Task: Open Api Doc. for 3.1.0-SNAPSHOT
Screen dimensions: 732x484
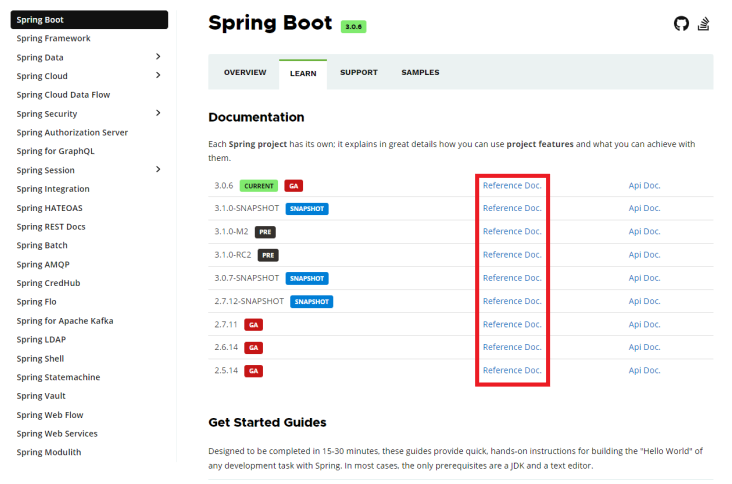Action: tap(644, 208)
